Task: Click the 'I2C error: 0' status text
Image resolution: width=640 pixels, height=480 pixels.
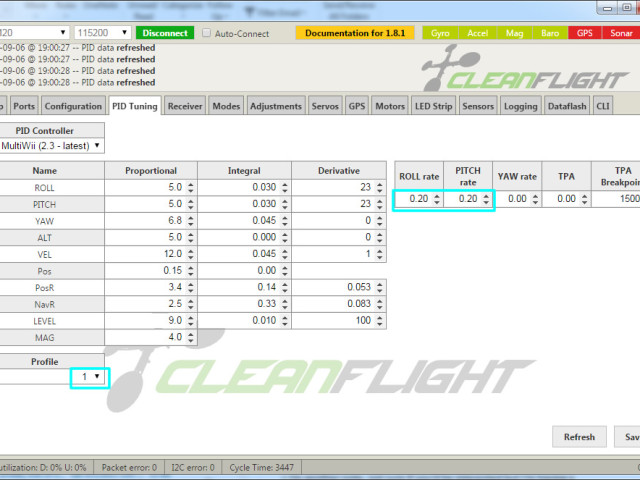Action: click(193, 468)
